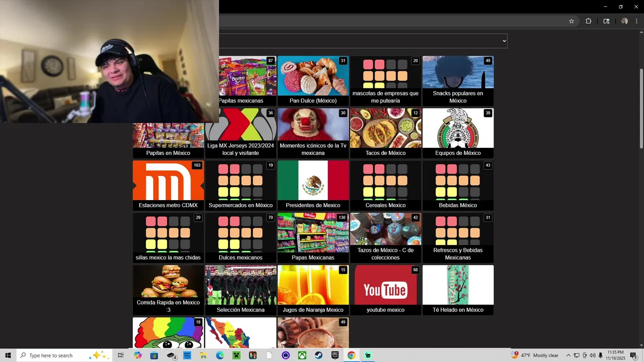Open File Explorer from the taskbar
The height and width of the screenshot is (362, 644).
coord(203,355)
